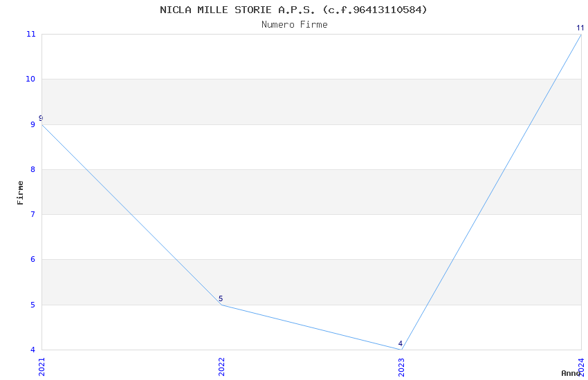Viewport: 588px width, 380px height.
Task: Click the y-axis tick label 10
Action: pos(30,79)
